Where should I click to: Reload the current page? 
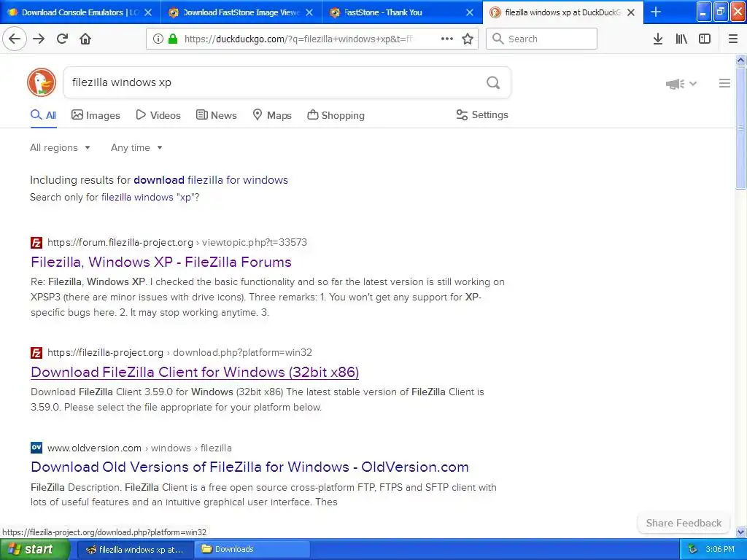pos(62,39)
